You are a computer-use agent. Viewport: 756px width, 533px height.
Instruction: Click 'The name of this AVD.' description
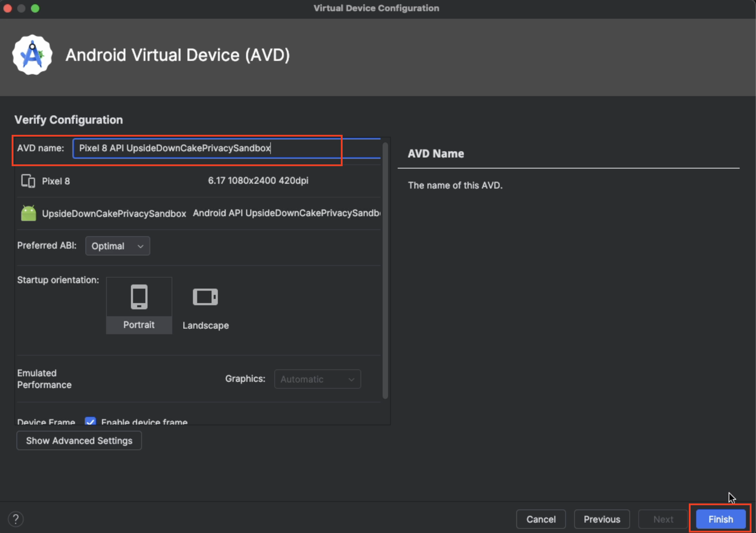[455, 185]
